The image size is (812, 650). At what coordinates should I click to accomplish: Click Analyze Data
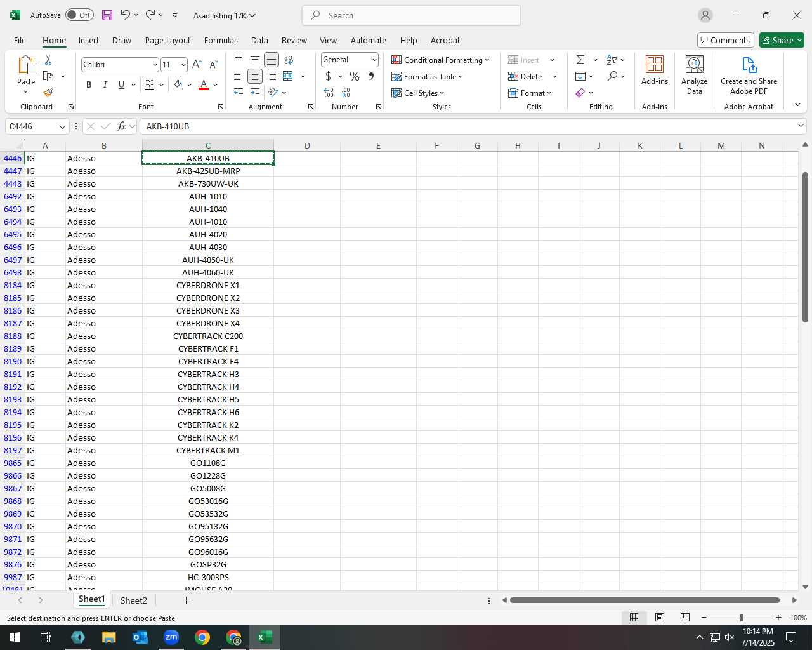coord(695,75)
